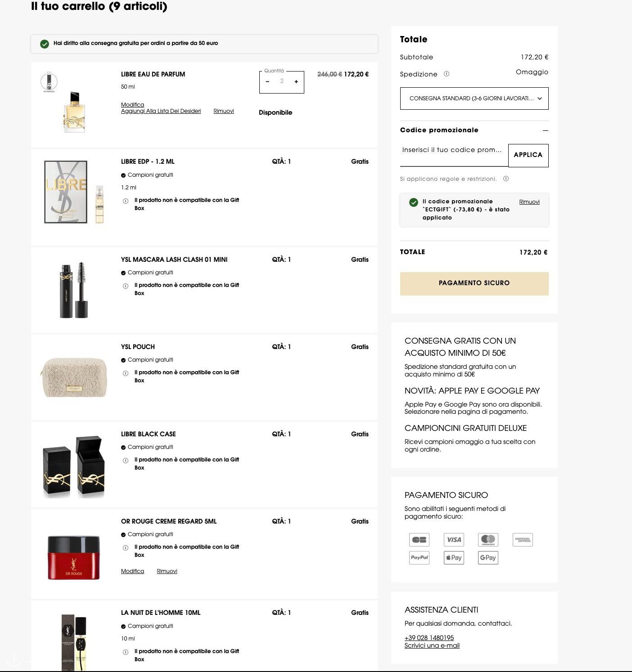
Task: Click info icon beside rules and restrictions
Action: 506,179
